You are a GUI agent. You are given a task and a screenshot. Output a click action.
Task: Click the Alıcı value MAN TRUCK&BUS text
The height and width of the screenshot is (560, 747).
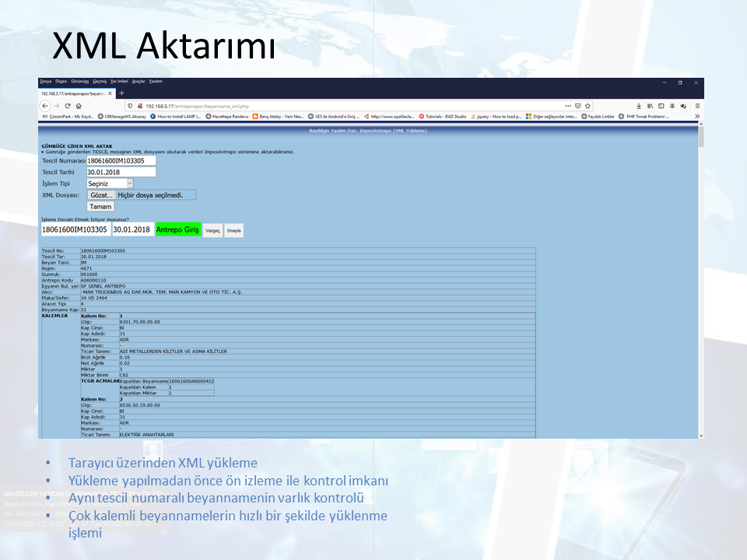coord(162,292)
